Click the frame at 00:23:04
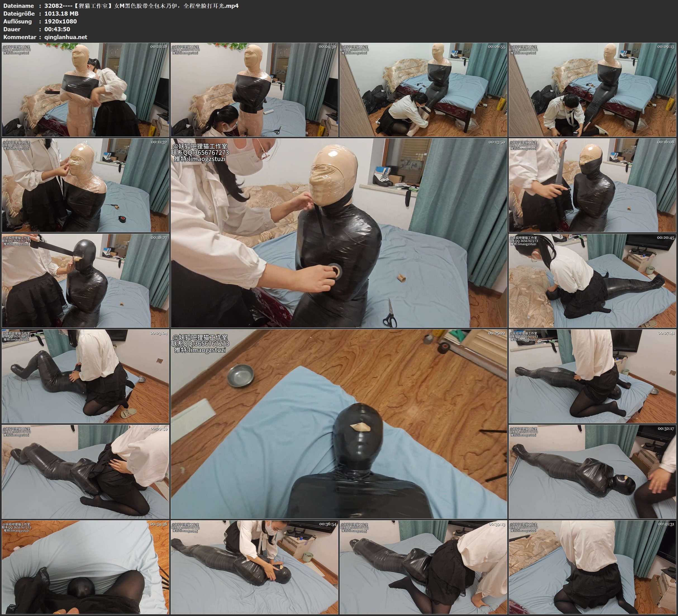Screen dimensions: 678x616 85,376
